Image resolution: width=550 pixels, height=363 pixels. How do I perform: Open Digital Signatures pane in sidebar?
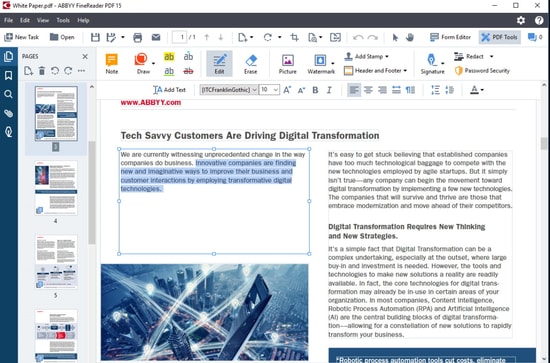[x=8, y=132]
